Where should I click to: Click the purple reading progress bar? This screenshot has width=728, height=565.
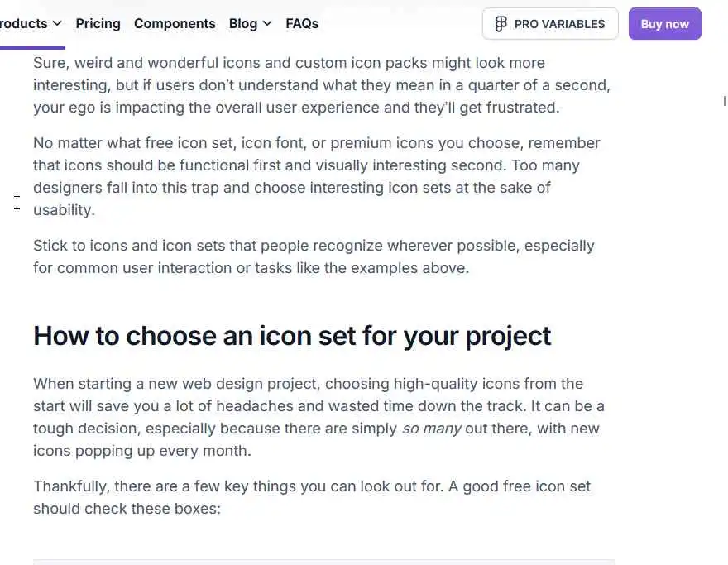[x=31, y=48]
